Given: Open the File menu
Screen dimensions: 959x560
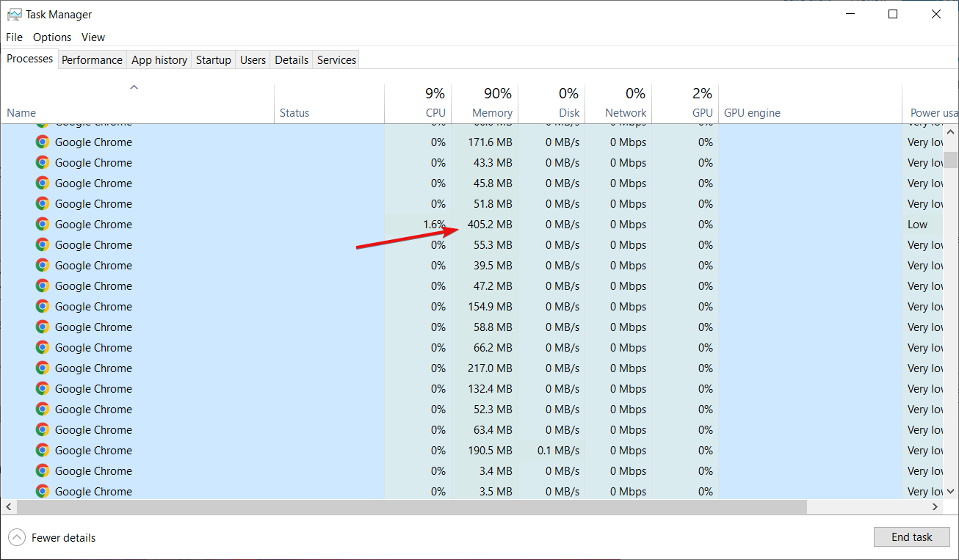Looking at the screenshot, I should (14, 37).
